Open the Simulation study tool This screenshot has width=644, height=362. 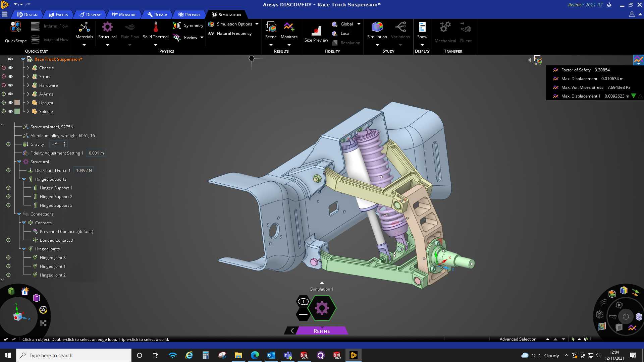[x=377, y=31]
